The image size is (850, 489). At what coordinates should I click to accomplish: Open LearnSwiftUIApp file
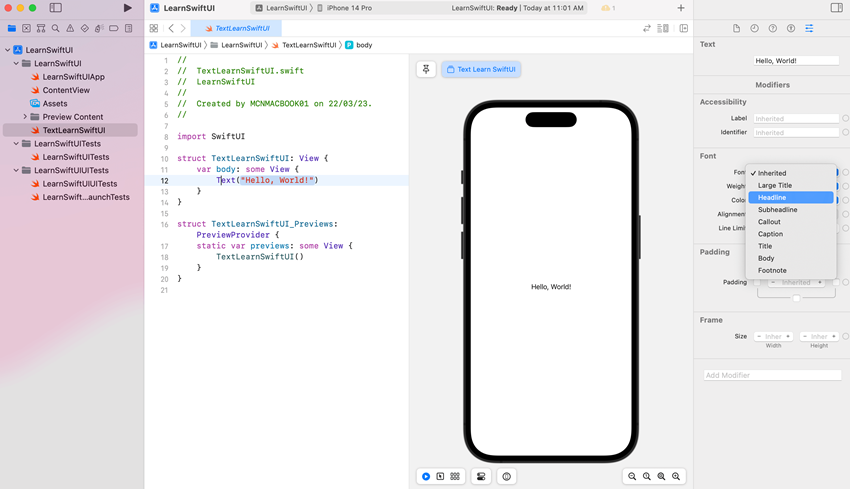pos(74,77)
